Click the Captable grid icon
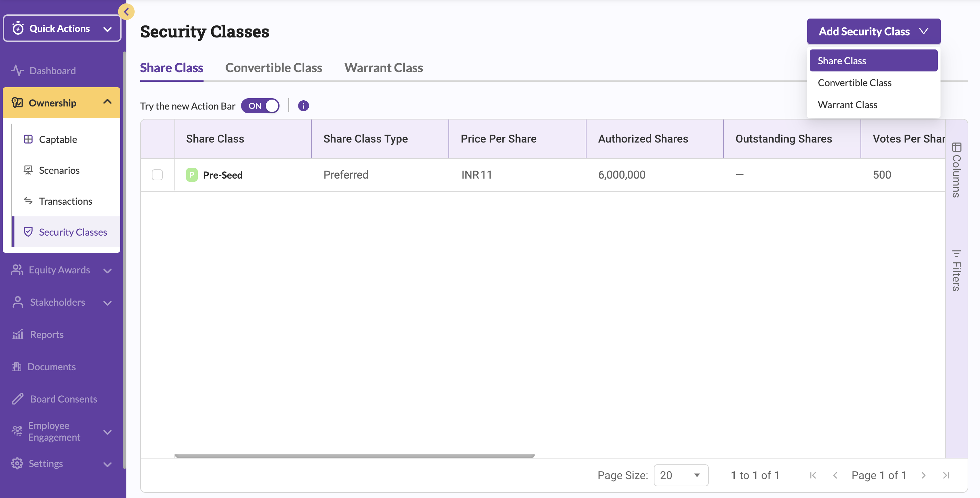980x498 pixels. [28, 139]
